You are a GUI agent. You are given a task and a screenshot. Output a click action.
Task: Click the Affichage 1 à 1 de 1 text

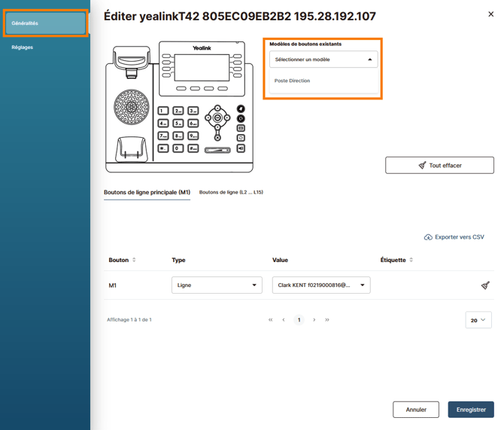tap(129, 319)
